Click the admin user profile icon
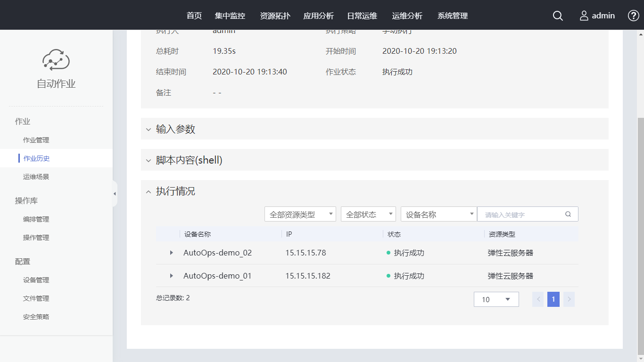 click(584, 16)
